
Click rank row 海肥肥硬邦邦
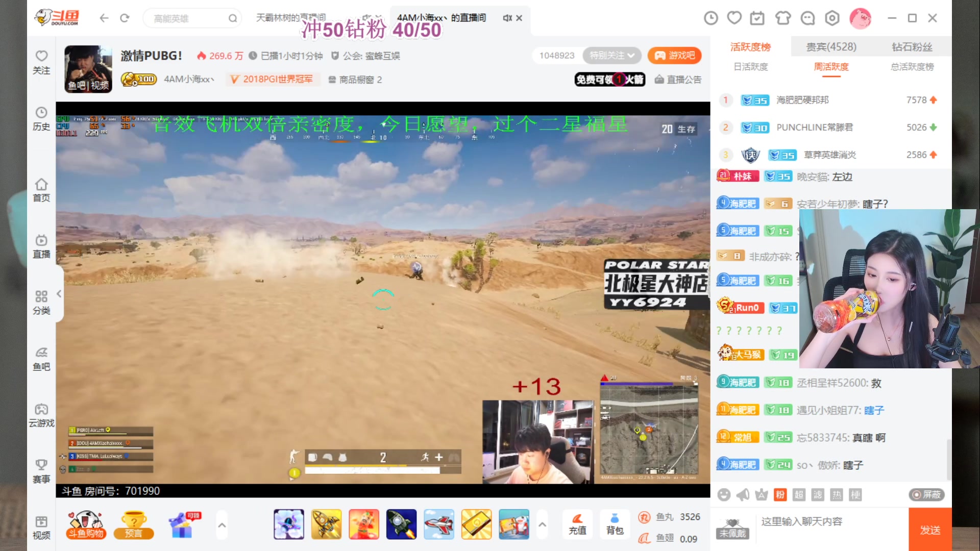pos(831,100)
